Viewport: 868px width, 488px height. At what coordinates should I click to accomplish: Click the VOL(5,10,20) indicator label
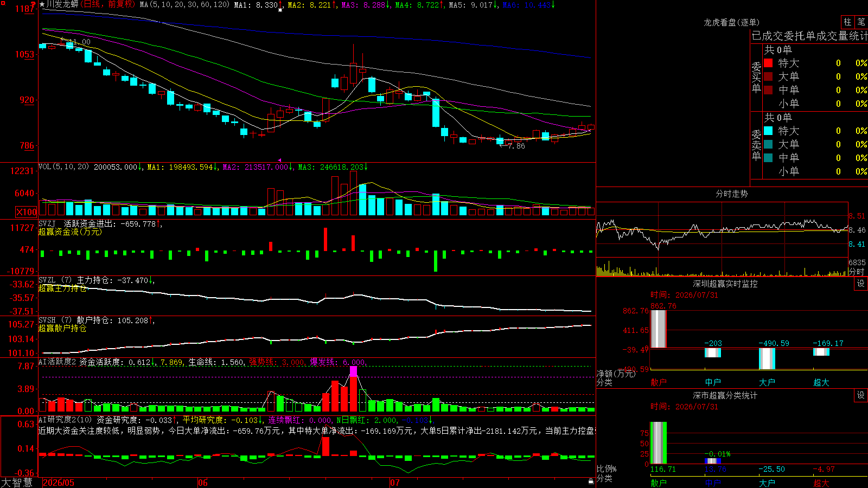pyautogui.click(x=63, y=167)
